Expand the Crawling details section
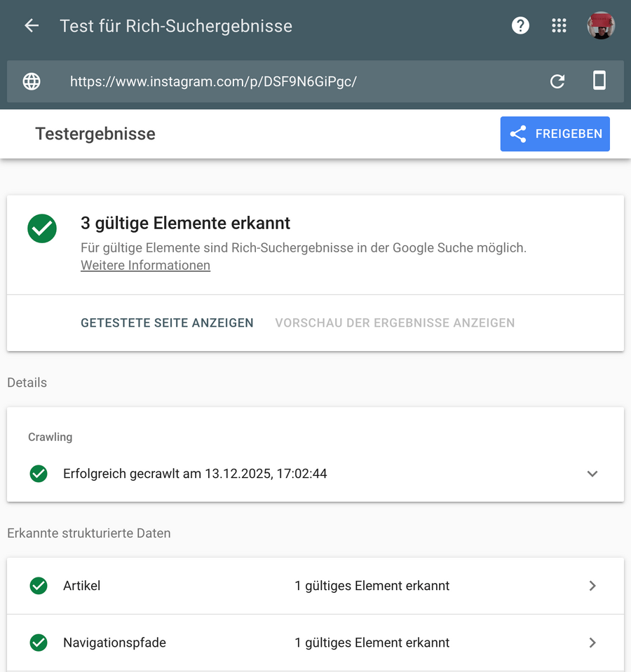 tap(592, 474)
